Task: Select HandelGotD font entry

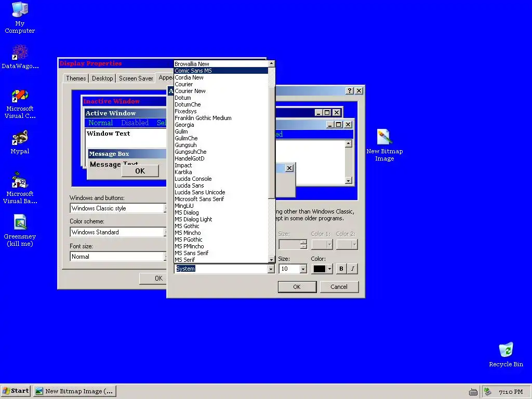Action: (221, 158)
